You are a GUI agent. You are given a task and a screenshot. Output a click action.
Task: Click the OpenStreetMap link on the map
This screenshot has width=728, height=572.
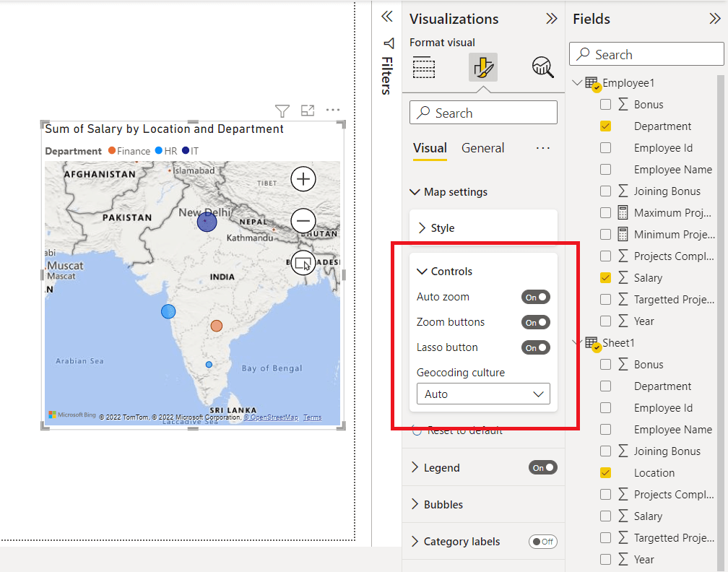[271, 417]
